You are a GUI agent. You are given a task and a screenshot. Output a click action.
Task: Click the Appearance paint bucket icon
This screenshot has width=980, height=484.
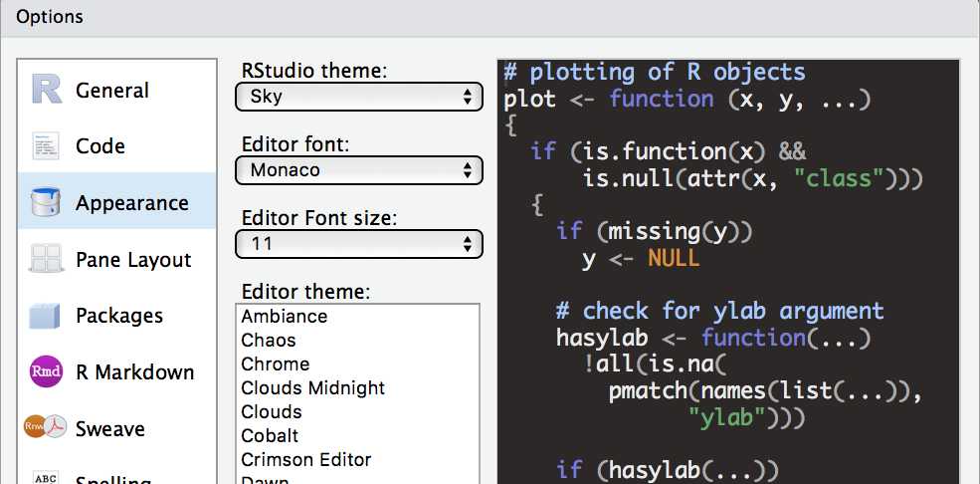[x=47, y=202]
